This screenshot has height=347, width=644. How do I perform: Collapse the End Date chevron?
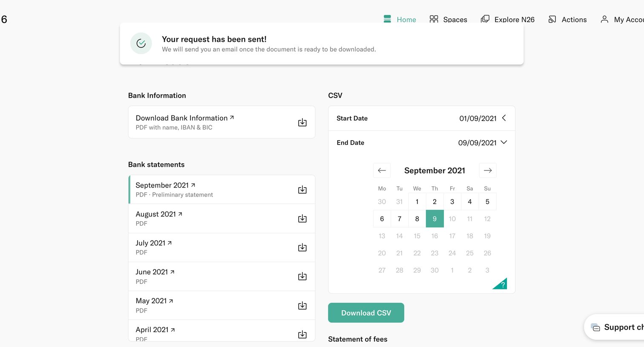[504, 142]
